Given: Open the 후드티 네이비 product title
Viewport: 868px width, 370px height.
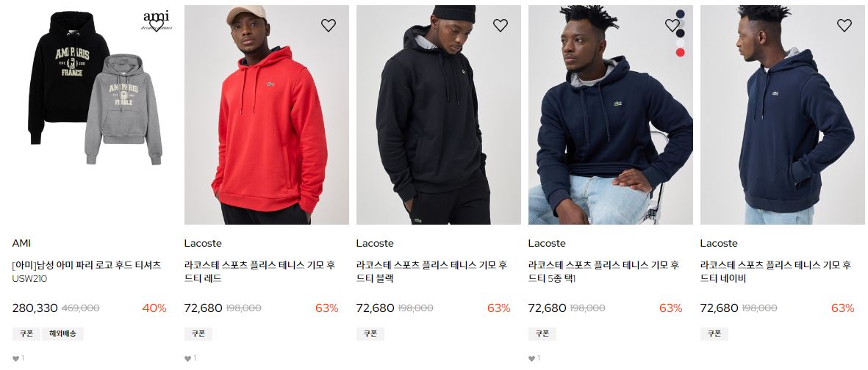Looking at the screenshot, I should 775,272.
